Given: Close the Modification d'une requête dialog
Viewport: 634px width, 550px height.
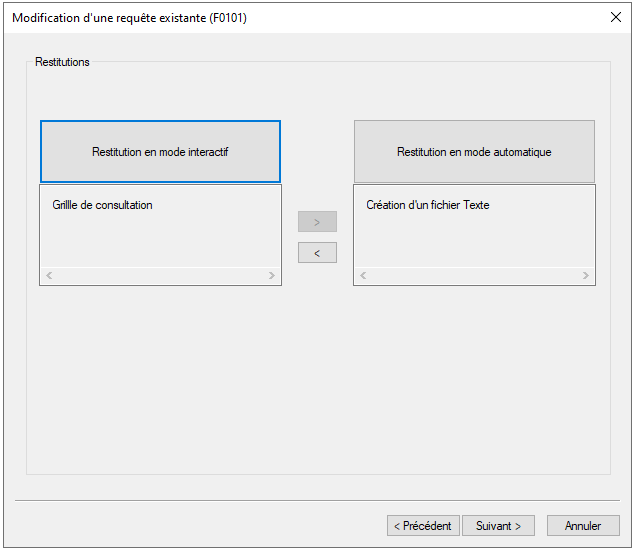Looking at the screenshot, I should pos(615,17).
